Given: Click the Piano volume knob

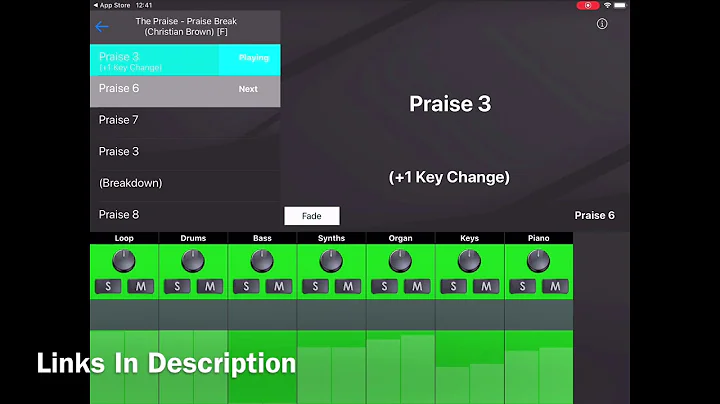Looking at the screenshot, I should click(x=538, y=261).
